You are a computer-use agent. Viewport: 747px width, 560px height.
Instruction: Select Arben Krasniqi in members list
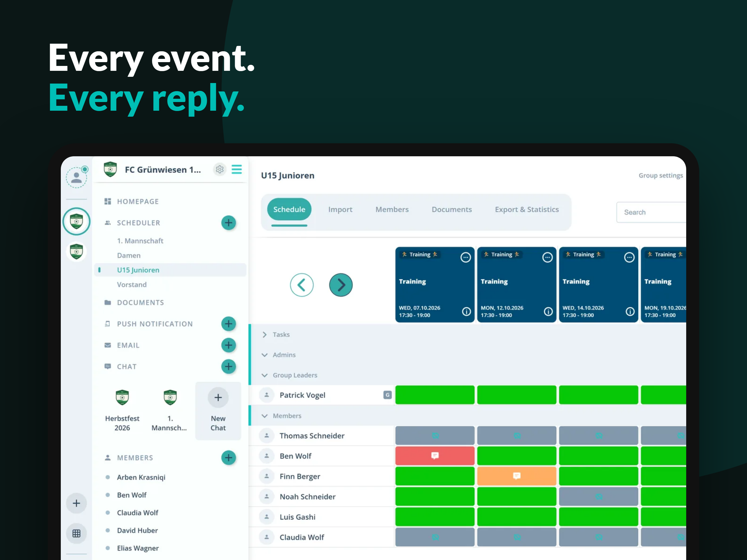point(141,477)
